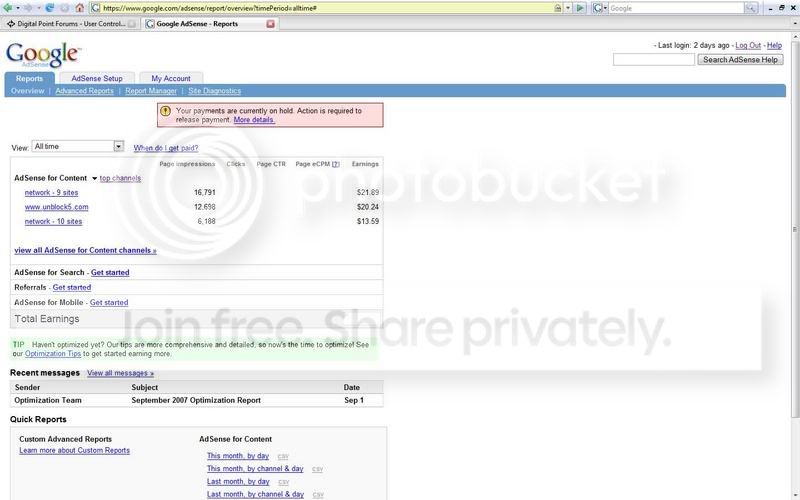The height and width of the screenshot is (500, 800).
Task: Click the 16,791 page impressions value
Action: (x=205, y=193)
